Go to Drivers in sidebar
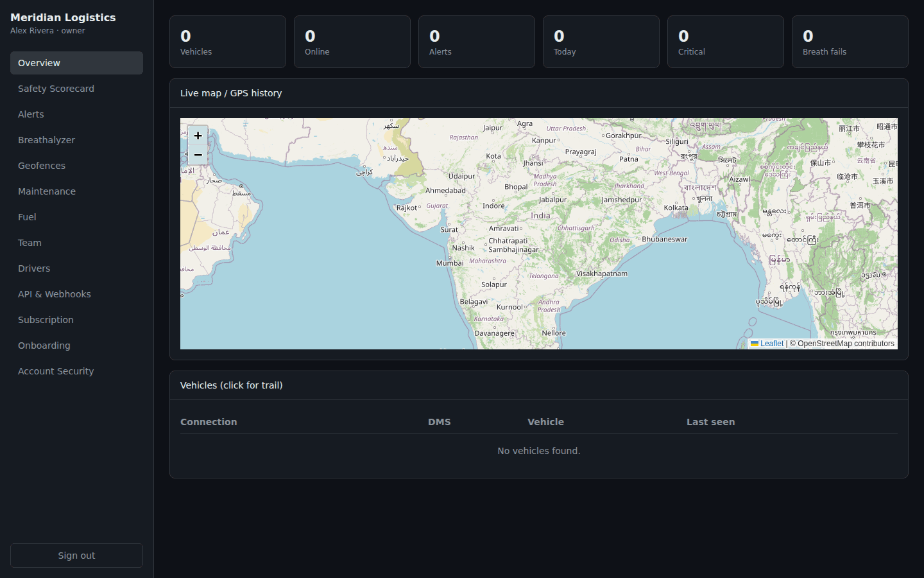924x578 pixels. [76, 268]
